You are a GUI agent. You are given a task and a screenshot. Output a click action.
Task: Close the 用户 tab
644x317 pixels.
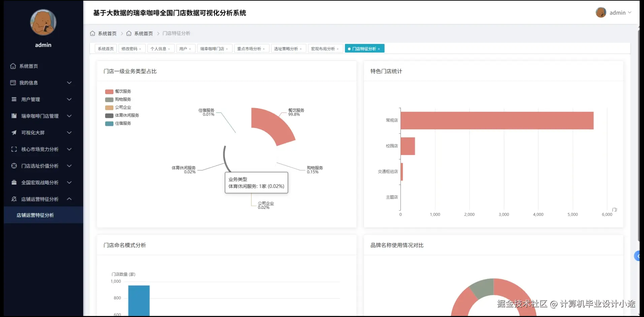point(190,49)
